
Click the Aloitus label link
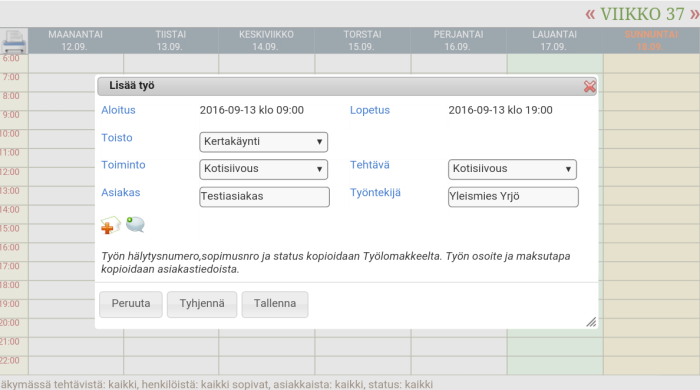click(x=118, y=110)
